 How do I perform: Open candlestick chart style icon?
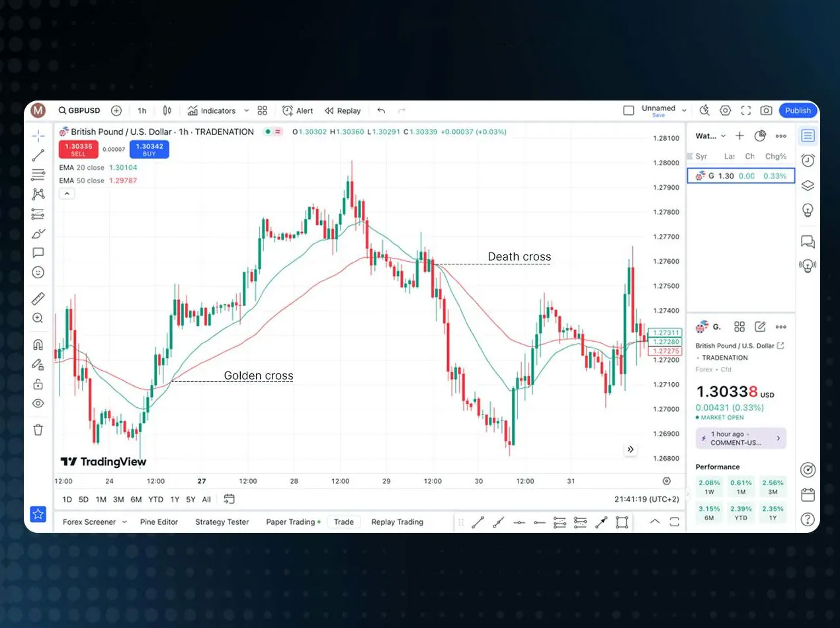[167, 111]
